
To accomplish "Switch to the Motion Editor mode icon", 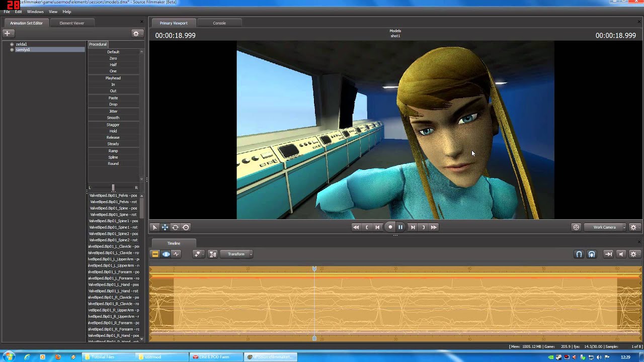I will click(166, 254).
